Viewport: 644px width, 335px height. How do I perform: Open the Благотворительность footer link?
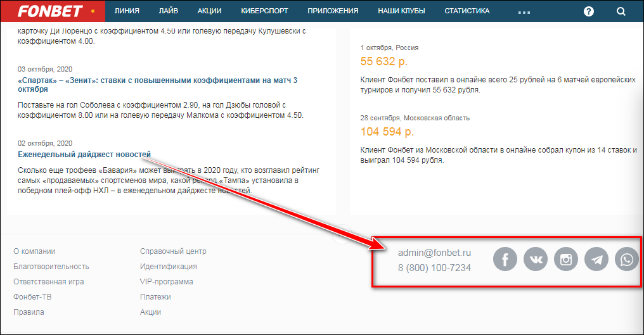tap(51, 267)
